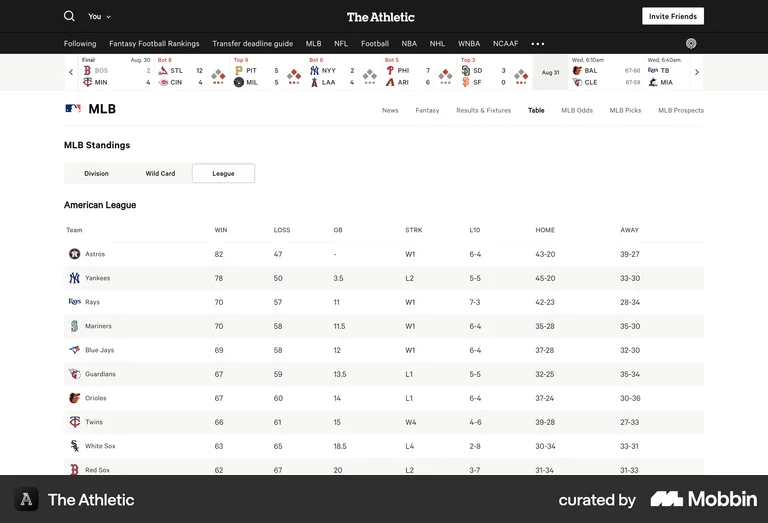
Task: Click NYY vs LAA bases diamond icon
Action: point(370,74)
